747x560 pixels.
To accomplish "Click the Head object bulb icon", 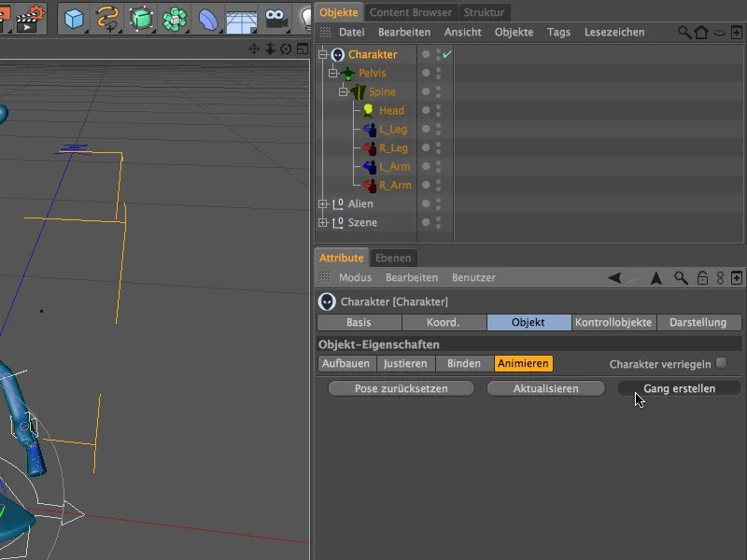I will (x=368, y=110).
